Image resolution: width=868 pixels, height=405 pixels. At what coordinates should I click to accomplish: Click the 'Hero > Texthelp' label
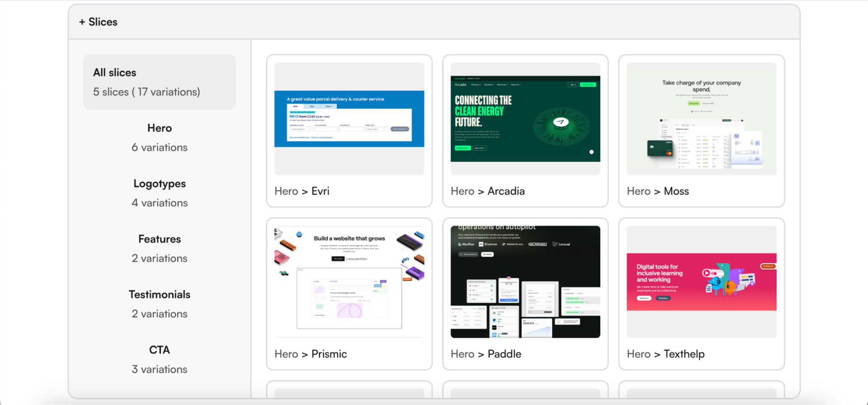coord(665,354)
